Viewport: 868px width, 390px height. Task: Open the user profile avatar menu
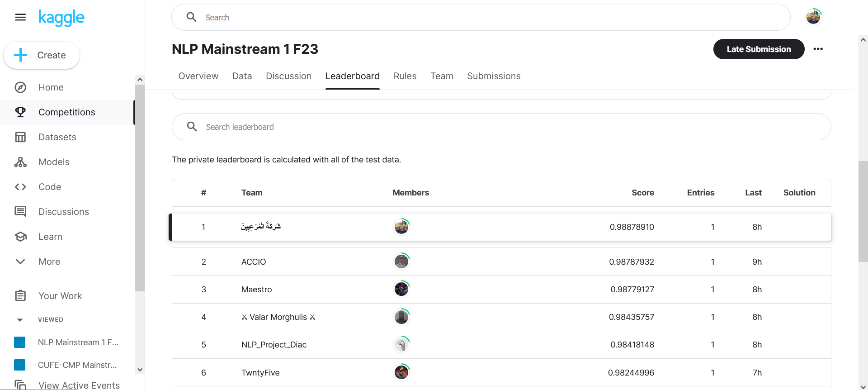(x=813, y=17)
